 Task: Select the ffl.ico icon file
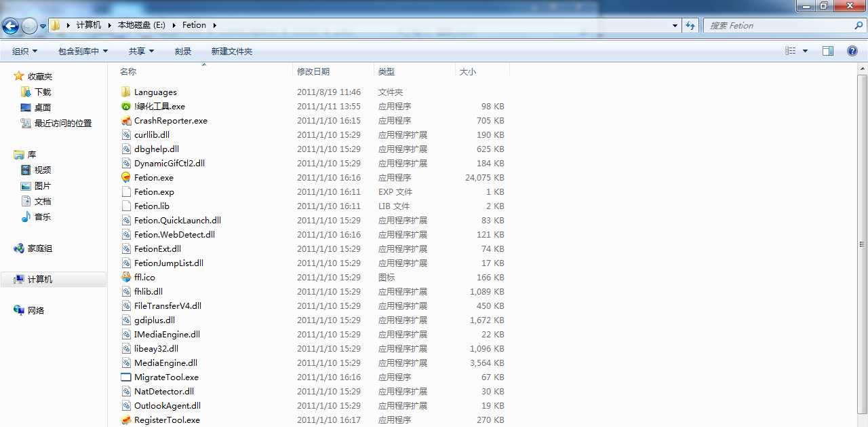[x=125, y=277]
